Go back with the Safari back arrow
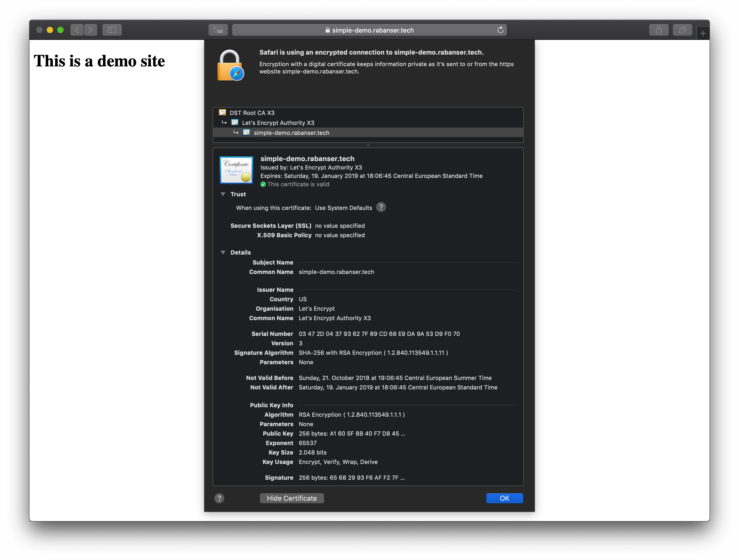Screen dimensions: 739x560 (x=77, y=30)
